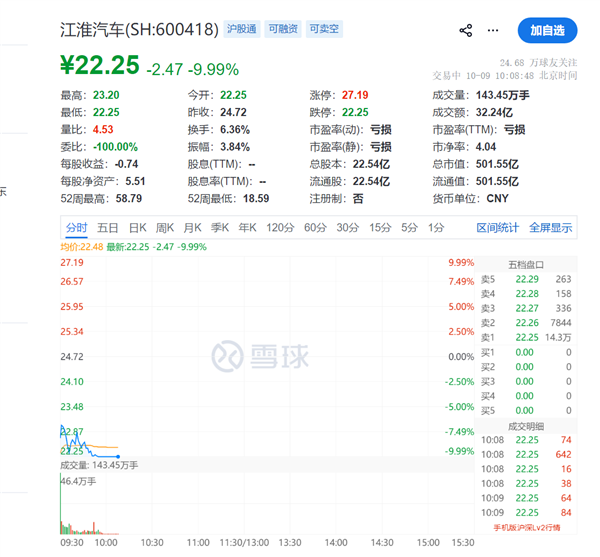This screenshot has width=600, height=557.
Task: Click the 市净率 value 4.04
Action: point(486,147)
